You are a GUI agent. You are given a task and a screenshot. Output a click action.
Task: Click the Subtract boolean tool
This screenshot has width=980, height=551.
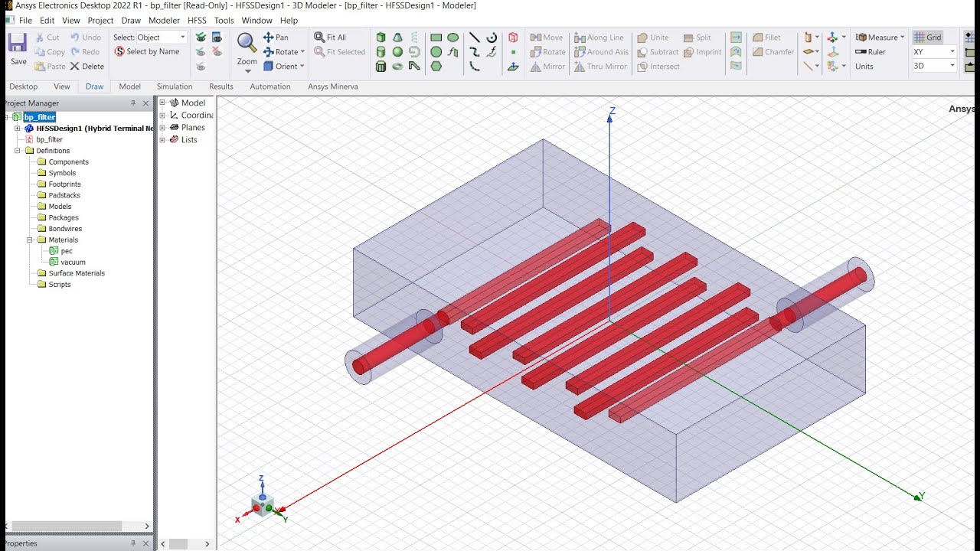(x=657, y=52)
